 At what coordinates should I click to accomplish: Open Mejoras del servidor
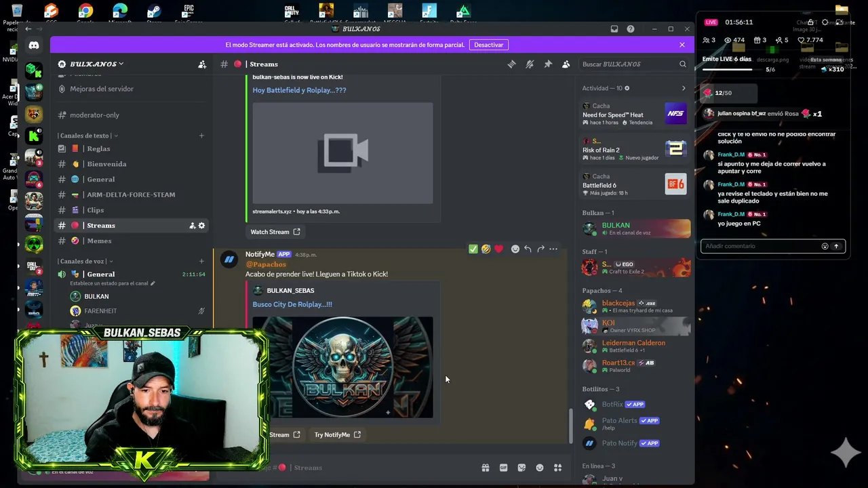click(132, 89)
